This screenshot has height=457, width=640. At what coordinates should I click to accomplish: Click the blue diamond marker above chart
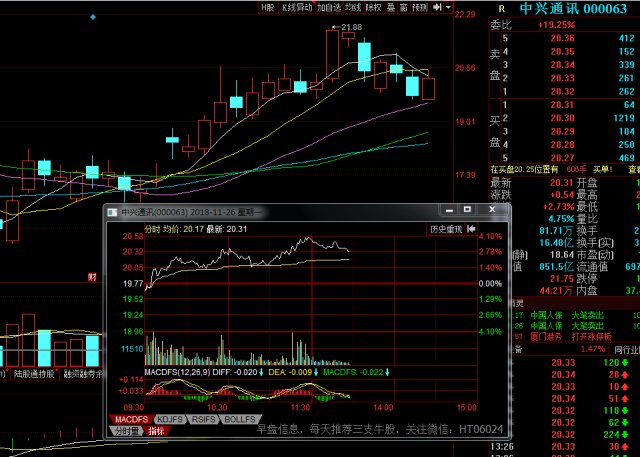(93, 17)
